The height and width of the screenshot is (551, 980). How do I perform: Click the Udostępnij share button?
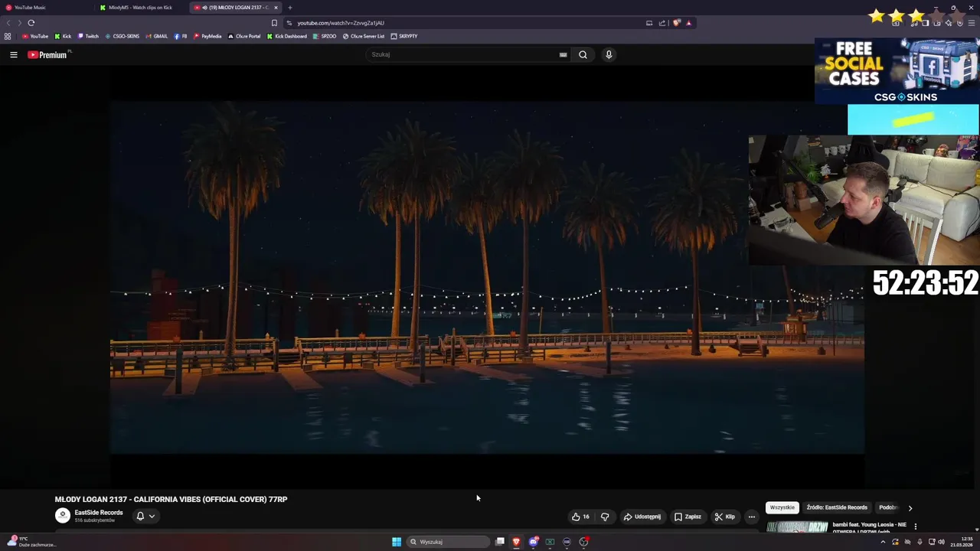click(x=642, y=517)
